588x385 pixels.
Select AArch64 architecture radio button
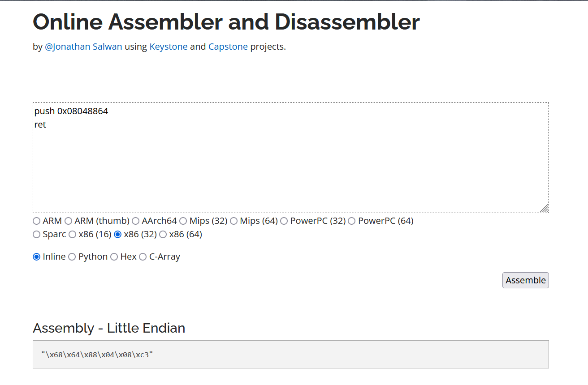pos(135,221)
